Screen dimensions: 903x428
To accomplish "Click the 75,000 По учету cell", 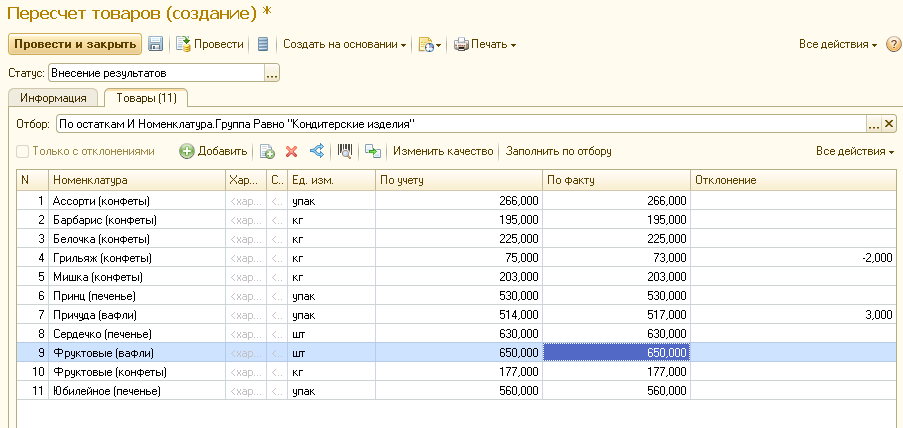I will tap(458, 257).
